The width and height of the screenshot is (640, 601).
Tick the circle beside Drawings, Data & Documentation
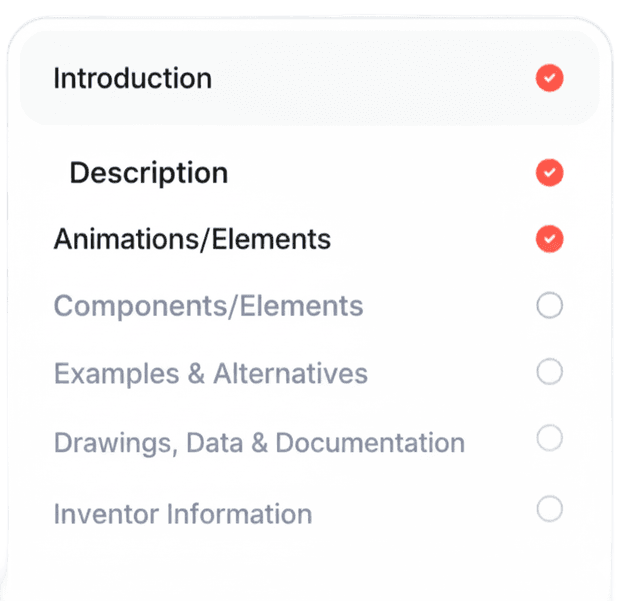point(549,439)
